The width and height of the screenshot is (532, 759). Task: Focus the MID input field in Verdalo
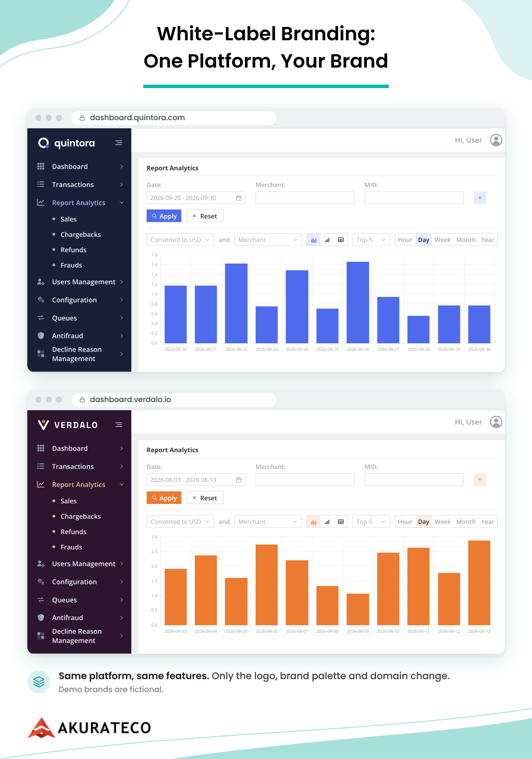414,480
